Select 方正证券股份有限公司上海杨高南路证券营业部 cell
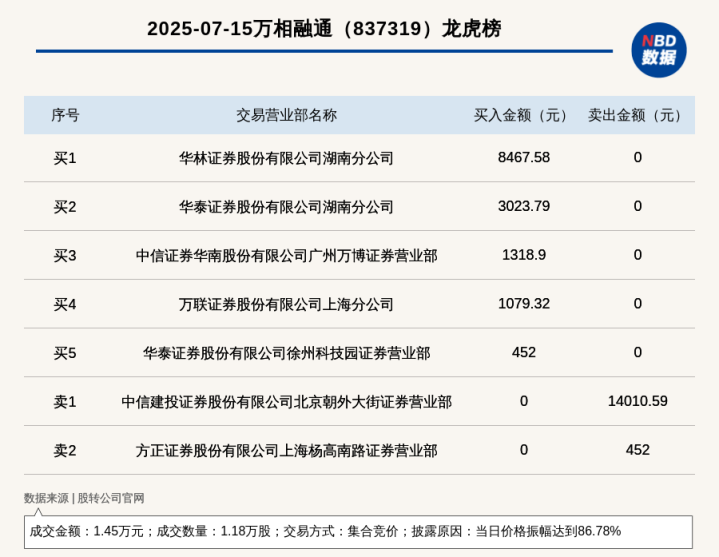The width and height of the screenshot is (719, 557). pos(287,450)
